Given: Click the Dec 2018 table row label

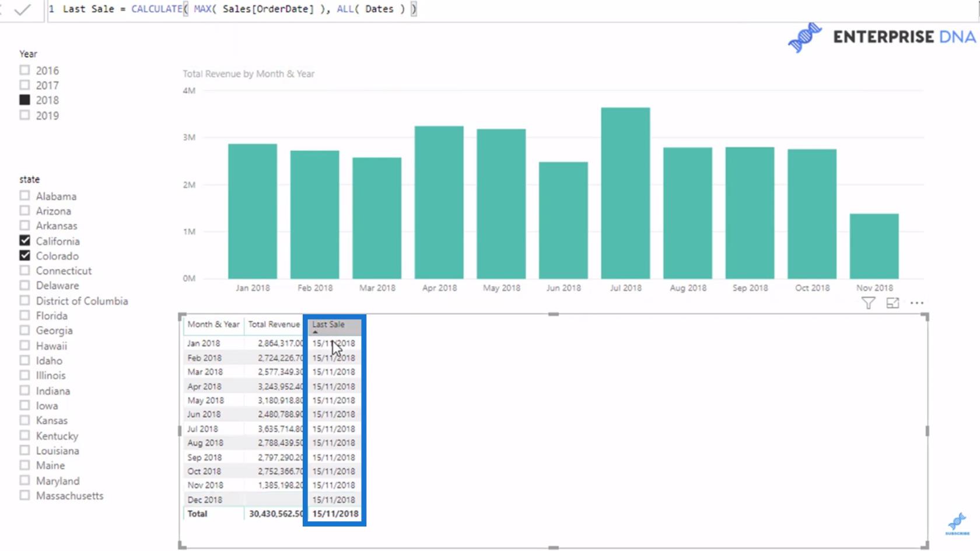Looking at the screenshot, I should click(205, 500).
